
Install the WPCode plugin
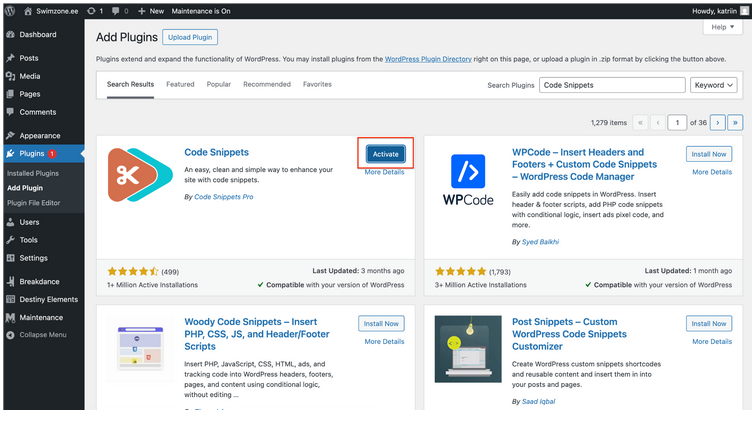(x=709, y=154)
